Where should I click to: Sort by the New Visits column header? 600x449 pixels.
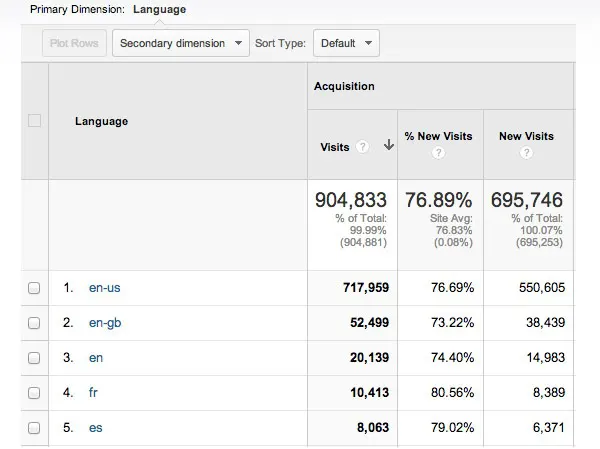click(x=526, y=136)
